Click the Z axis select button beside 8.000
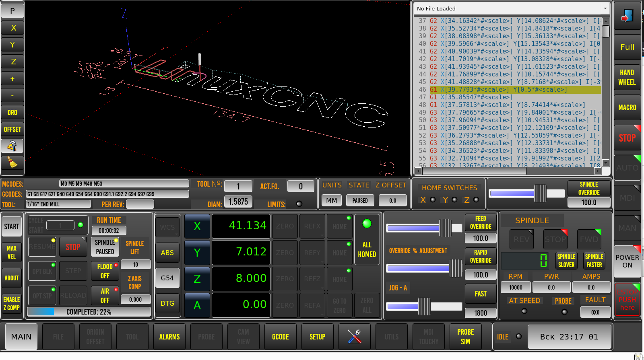Screen dimensions: 644x360 (197, 279)
